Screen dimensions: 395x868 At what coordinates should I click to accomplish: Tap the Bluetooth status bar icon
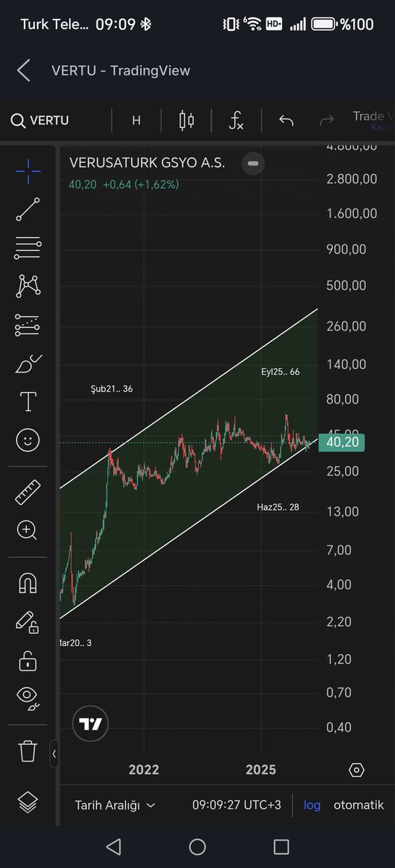[145, 24]
